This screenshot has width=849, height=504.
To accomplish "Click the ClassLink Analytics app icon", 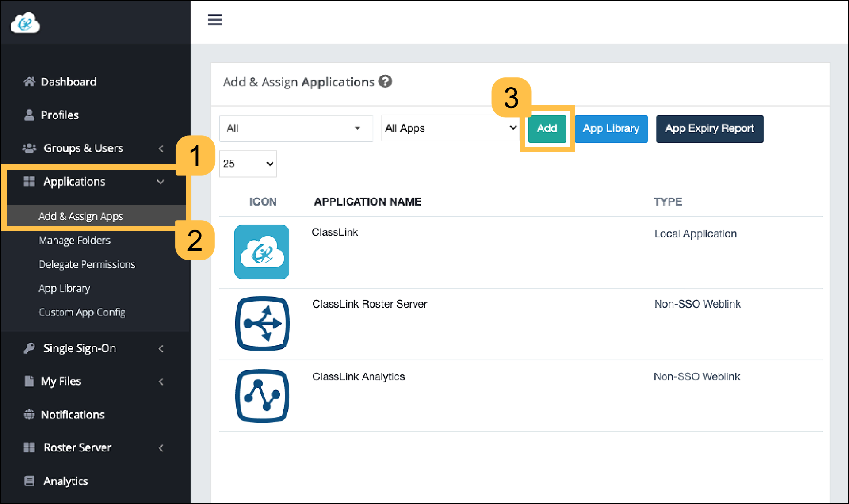I will 262,396.
